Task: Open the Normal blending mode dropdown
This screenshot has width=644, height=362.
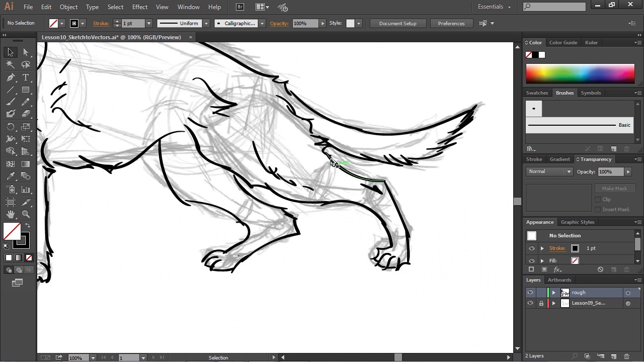Action: [549, 171]
